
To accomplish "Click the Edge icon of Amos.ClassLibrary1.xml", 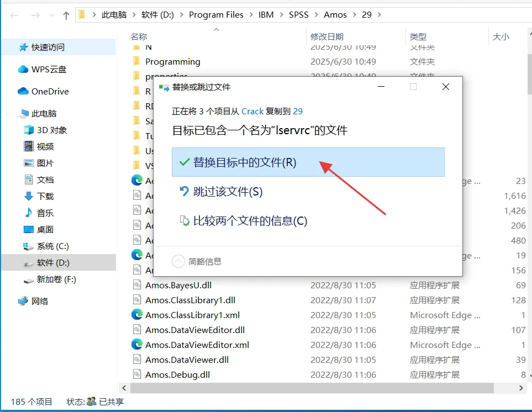I will (x=137, y=315).
